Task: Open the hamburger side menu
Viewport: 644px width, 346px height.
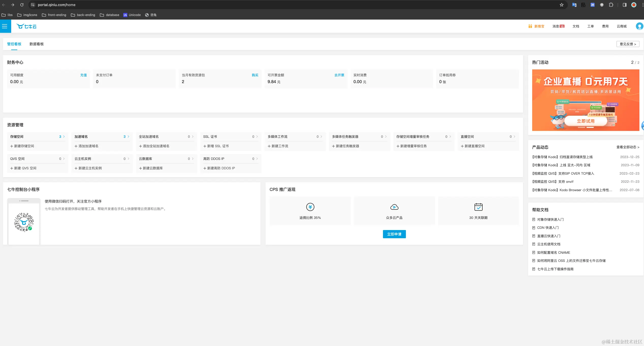Action: tap(5, 26)
